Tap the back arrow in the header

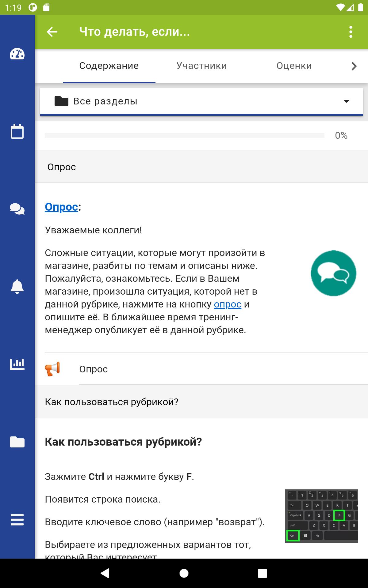52,32
